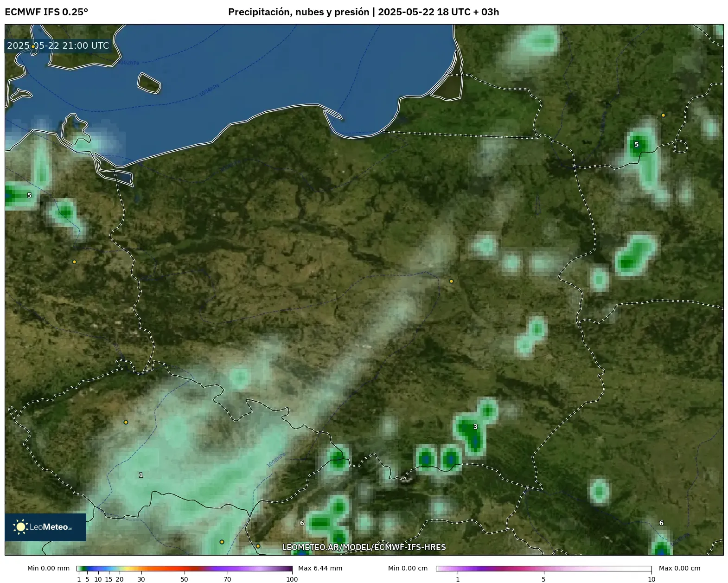The image size is (728, 583).
Task: Click the '30' tick on precipitation scale
Action: click(141, 579)
